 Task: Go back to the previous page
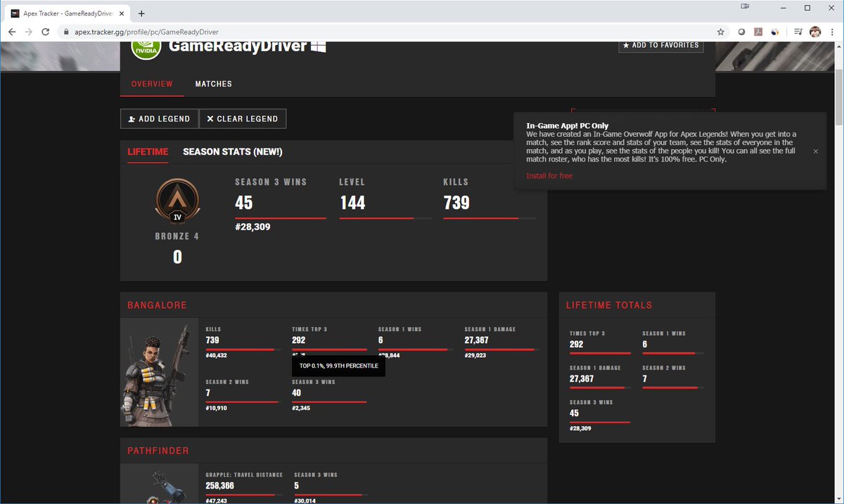point(12,32)
